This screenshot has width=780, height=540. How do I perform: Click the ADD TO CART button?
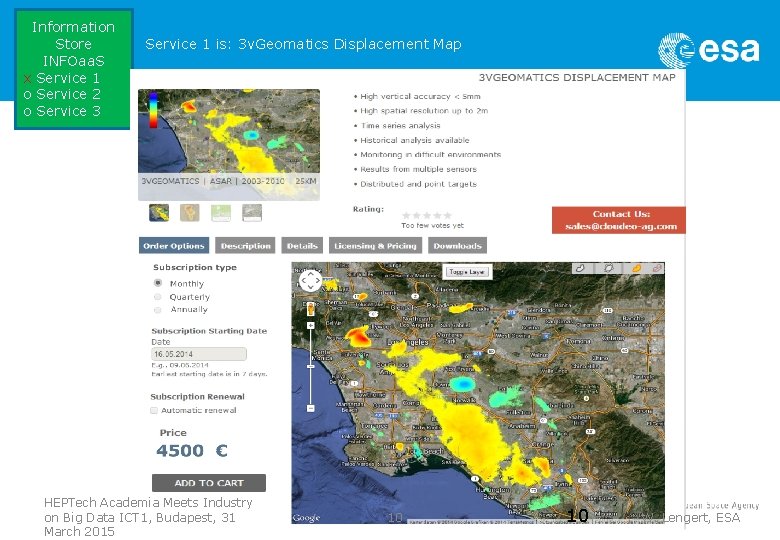pyautogui.click(x=209, y=483)
